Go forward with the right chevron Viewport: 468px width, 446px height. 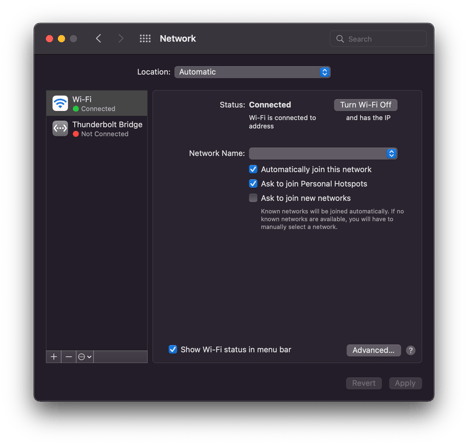(121, 39)
